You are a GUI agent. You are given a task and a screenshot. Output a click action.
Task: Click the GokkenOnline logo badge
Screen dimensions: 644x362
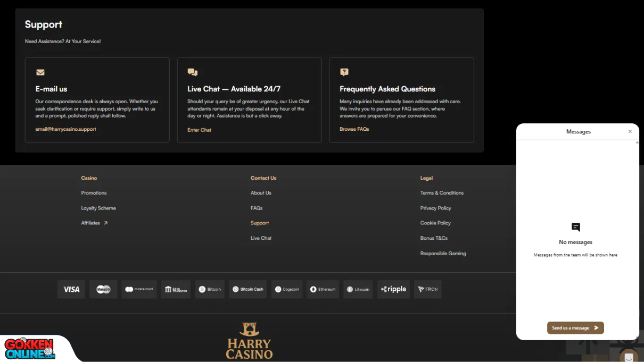click(x=29, y=349)
